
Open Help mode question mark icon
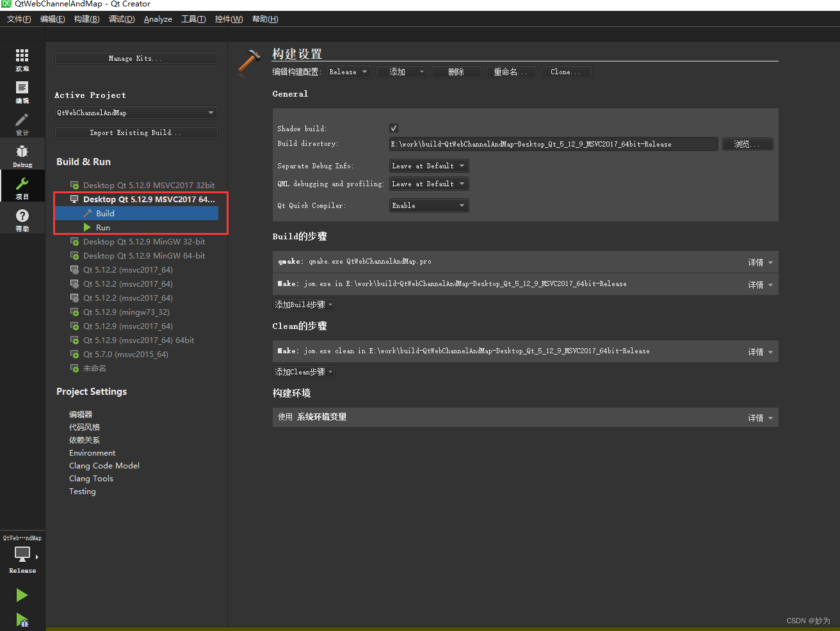click(x=22, y=216)
